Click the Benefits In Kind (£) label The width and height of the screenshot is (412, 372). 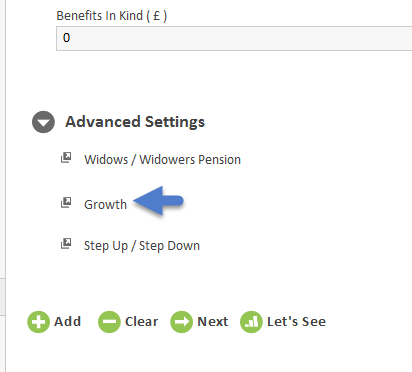click(x=112, y=16)
